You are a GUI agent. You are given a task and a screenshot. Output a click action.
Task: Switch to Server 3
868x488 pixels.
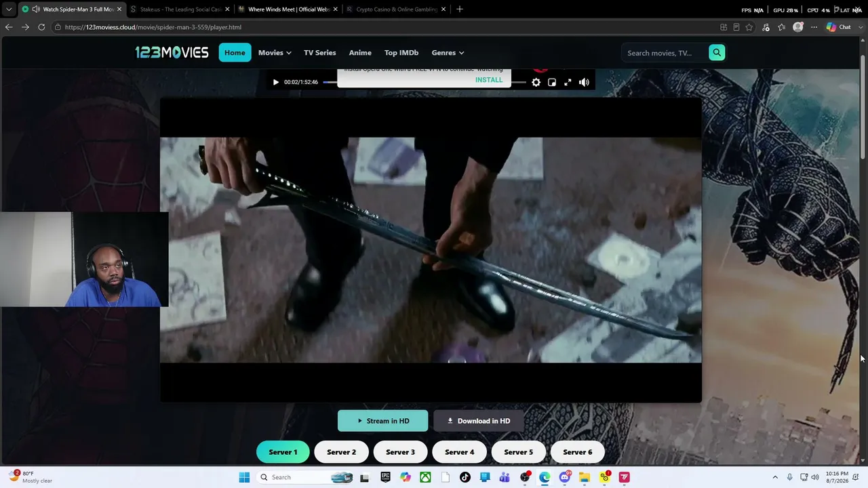(400, 452)
